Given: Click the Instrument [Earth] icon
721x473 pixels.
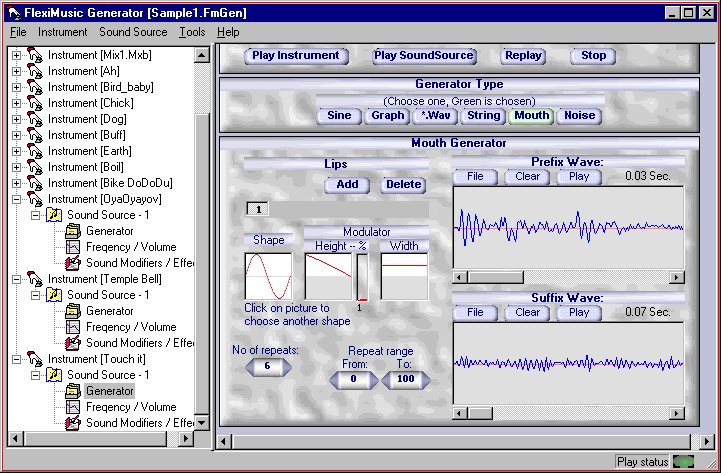Looking at the screenshot, I should [x=35, y=151].
